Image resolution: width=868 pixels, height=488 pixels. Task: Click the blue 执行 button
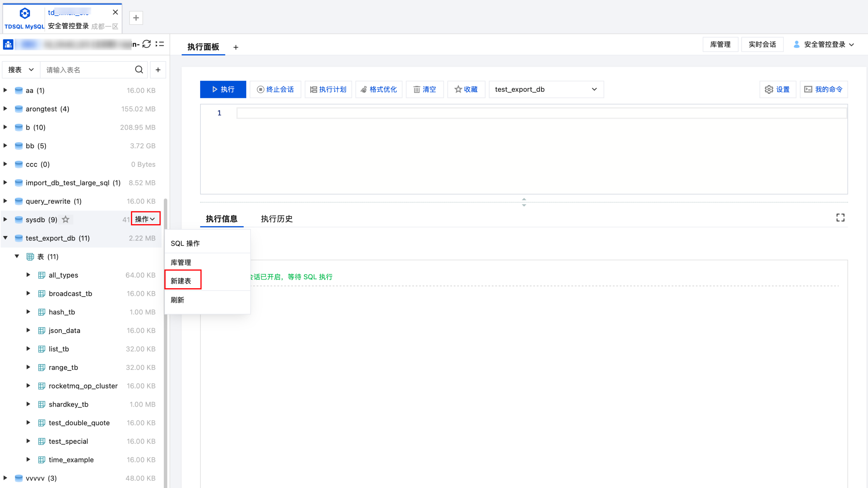click(223, 89)
